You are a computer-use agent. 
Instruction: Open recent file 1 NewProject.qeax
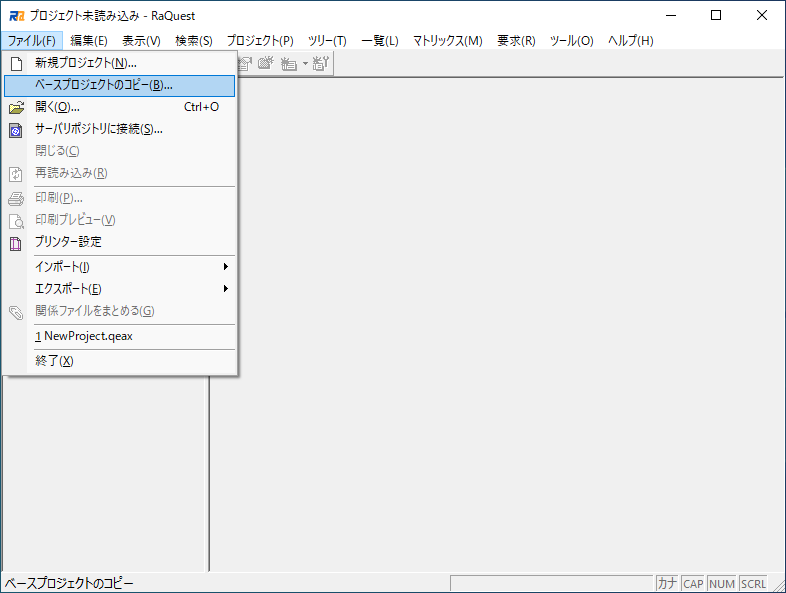(x=119, y=336)
